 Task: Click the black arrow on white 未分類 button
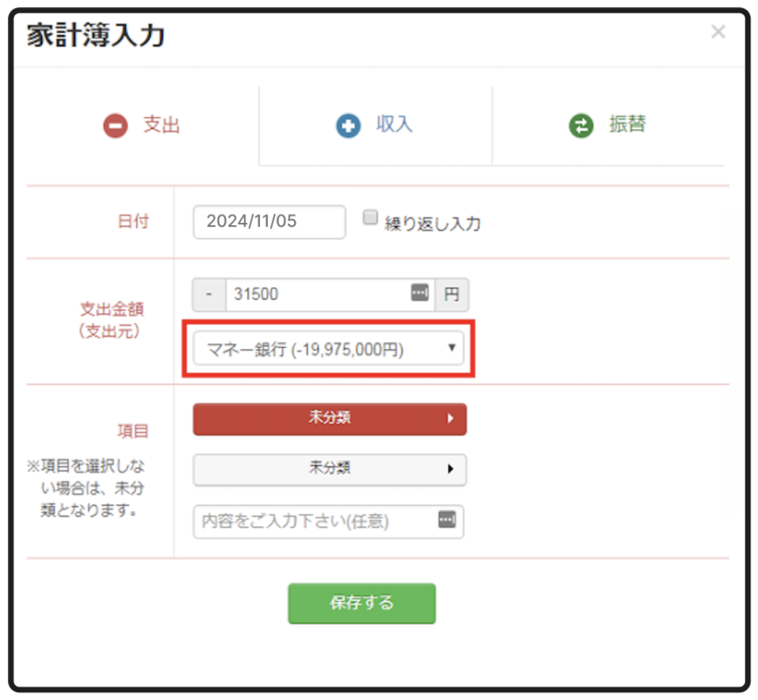(450, 469)
